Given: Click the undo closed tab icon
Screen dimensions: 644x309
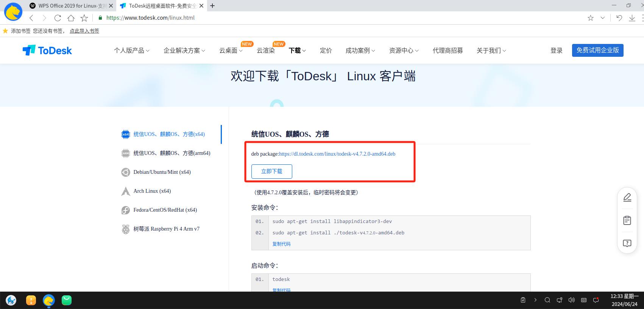Looking at the screenshot, I should tap(619, 18).
